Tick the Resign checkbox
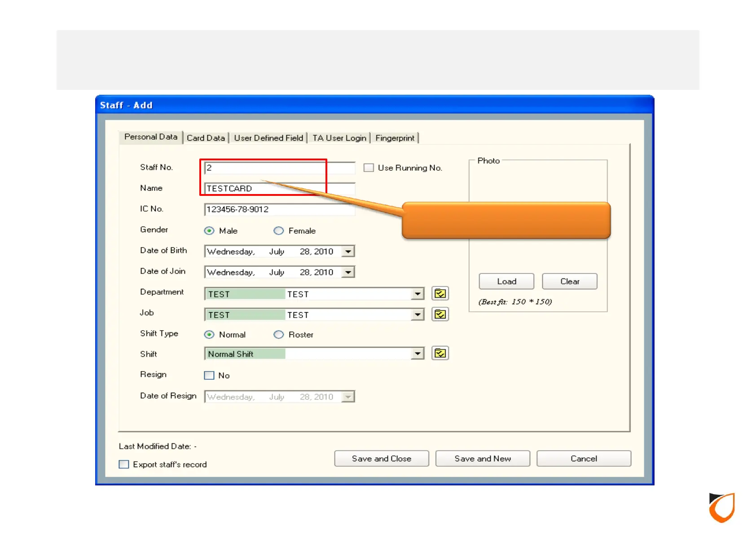The width and height of the screenshot is (756, 535). (x=209, y=376)
